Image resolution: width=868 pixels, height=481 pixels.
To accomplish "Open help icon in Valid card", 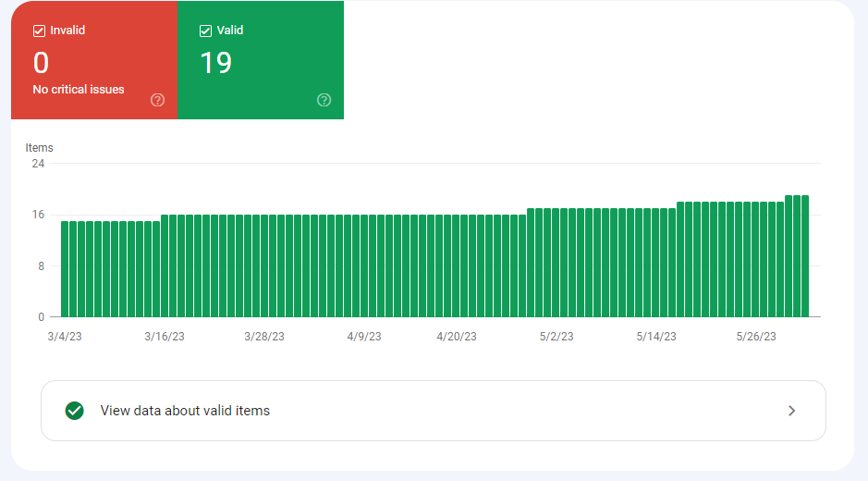I will [324, 100].
